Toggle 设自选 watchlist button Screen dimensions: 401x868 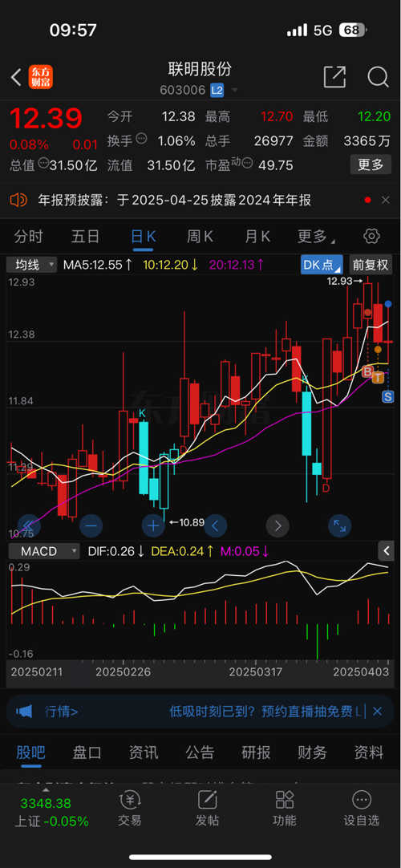click(x=361, y=808)
